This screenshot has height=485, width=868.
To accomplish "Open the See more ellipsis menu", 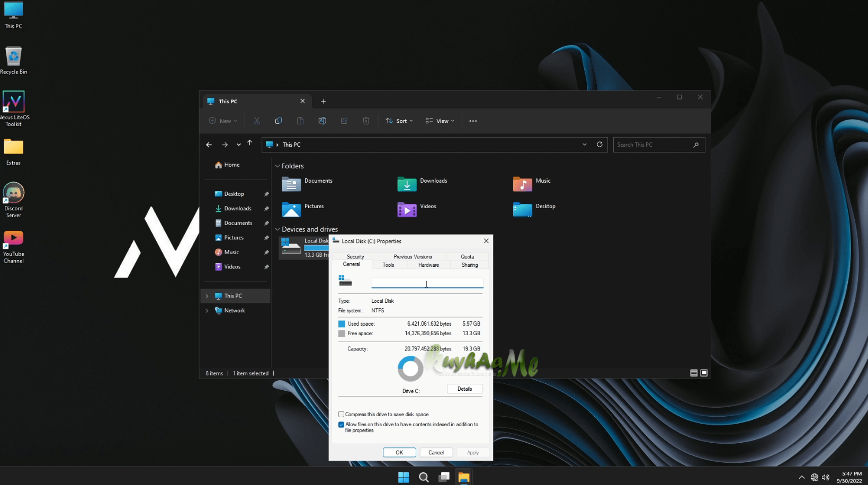I will 473,121.
